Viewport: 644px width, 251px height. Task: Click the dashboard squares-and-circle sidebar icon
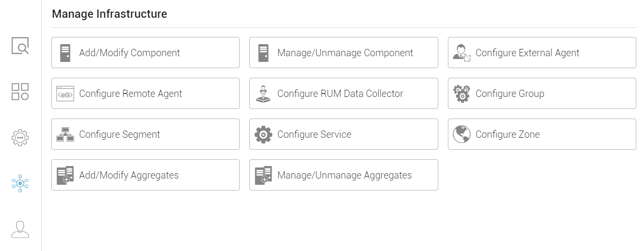click(20, 91)
